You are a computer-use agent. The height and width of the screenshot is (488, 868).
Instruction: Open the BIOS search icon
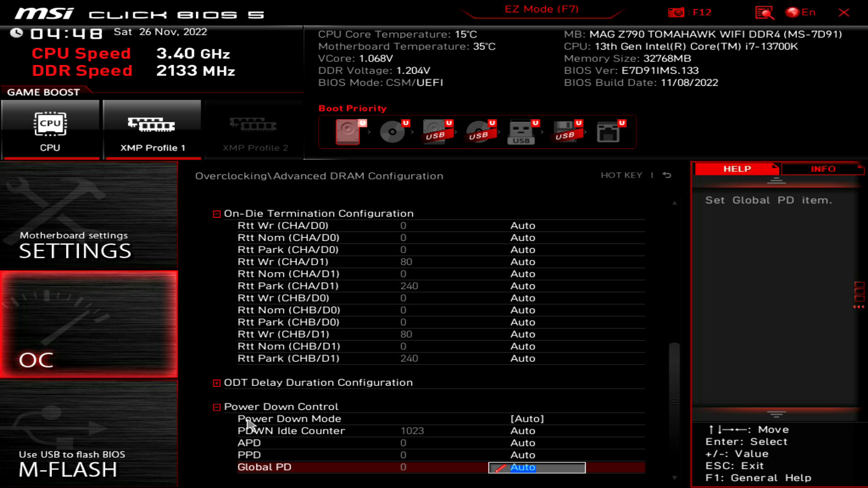click(764, 13)
